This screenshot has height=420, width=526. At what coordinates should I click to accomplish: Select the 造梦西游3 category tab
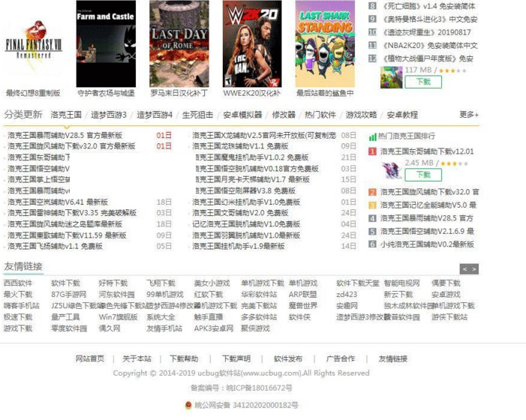pos(108,115)
